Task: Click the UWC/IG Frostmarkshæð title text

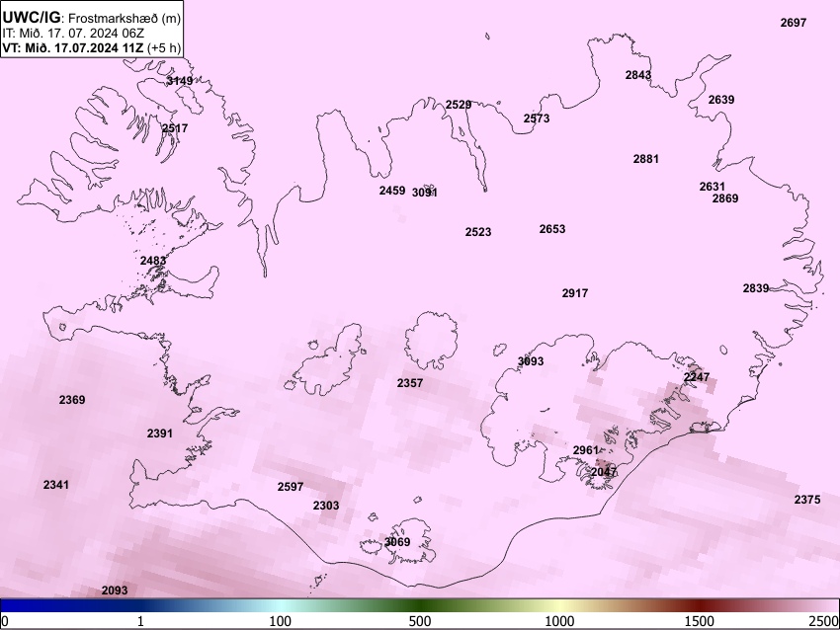Action: (92, 17)
